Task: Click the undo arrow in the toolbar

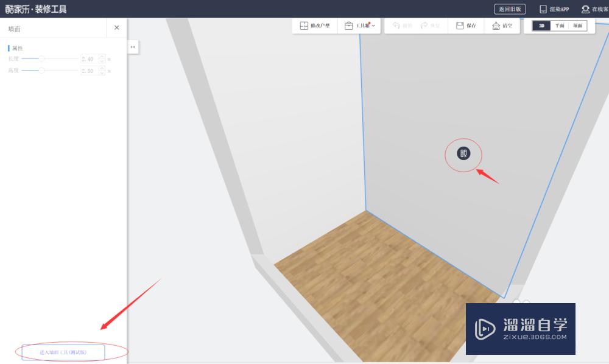Action: [396, 25]
